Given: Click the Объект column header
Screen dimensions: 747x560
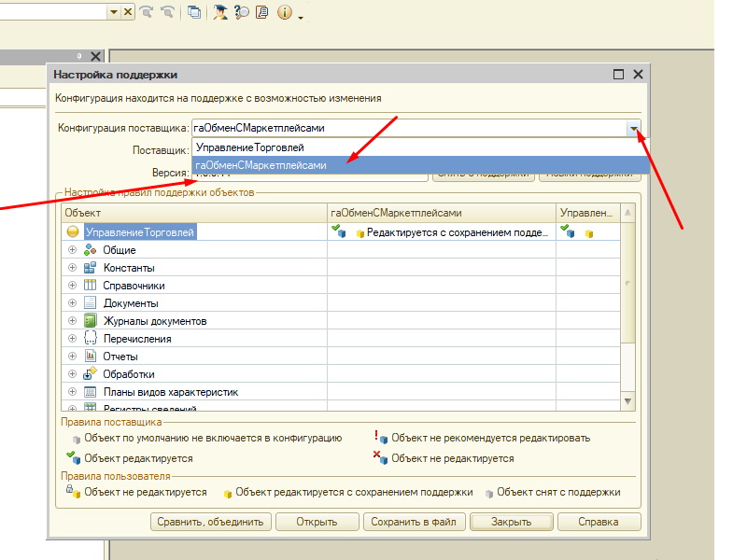Looking at the screenshot, I should click(x=194, y=213).
